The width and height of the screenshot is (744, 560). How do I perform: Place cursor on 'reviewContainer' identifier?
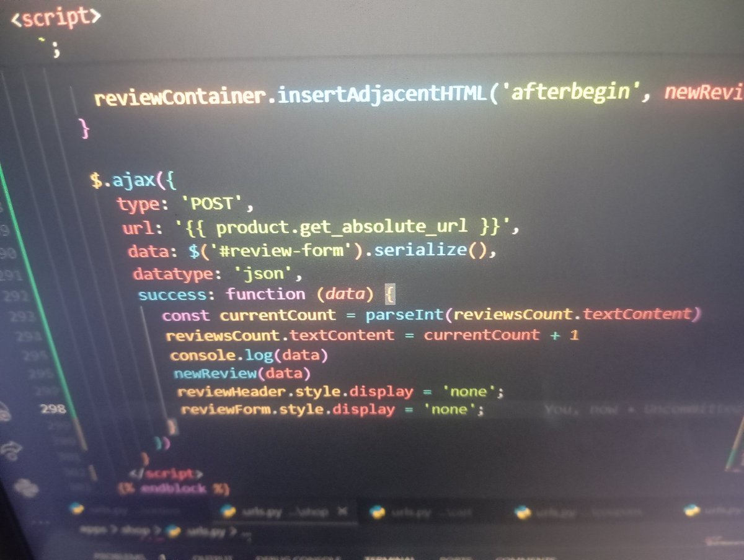coord(180,97)
